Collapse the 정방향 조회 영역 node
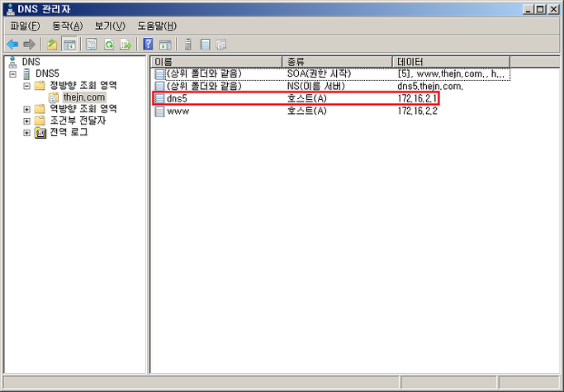 26,86
